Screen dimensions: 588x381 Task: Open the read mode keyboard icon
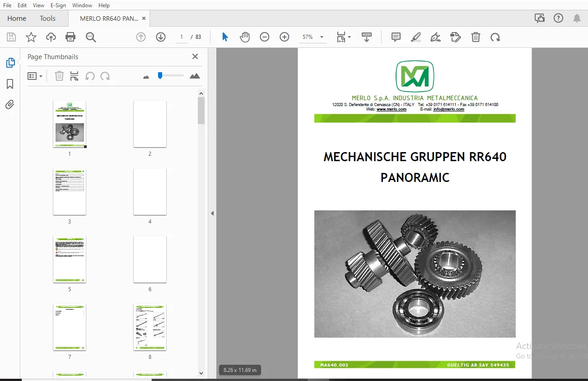[x=367, y=37]
